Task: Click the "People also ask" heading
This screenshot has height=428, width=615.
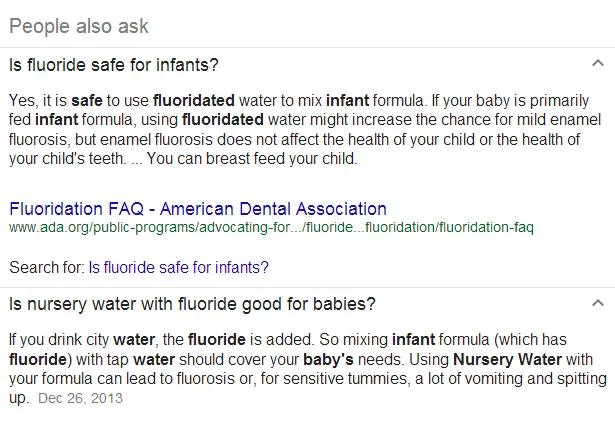Action: [x=78, y=24]
